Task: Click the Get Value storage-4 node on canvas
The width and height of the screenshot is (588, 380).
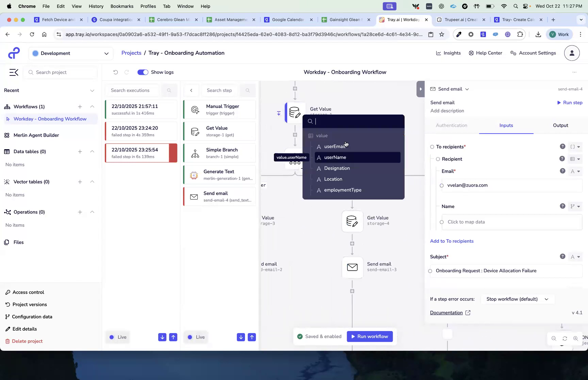Action: (352, 221)
